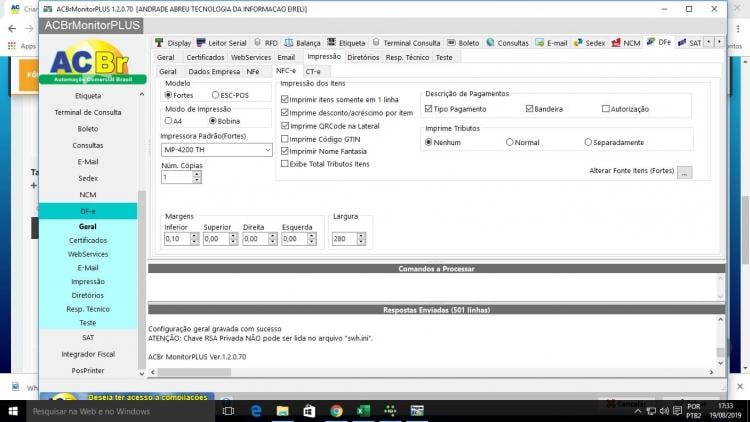Viewport: 750px width, 422px height.
Task: Open the Dados Empresa sub-tab
Action: coord(214,72)
